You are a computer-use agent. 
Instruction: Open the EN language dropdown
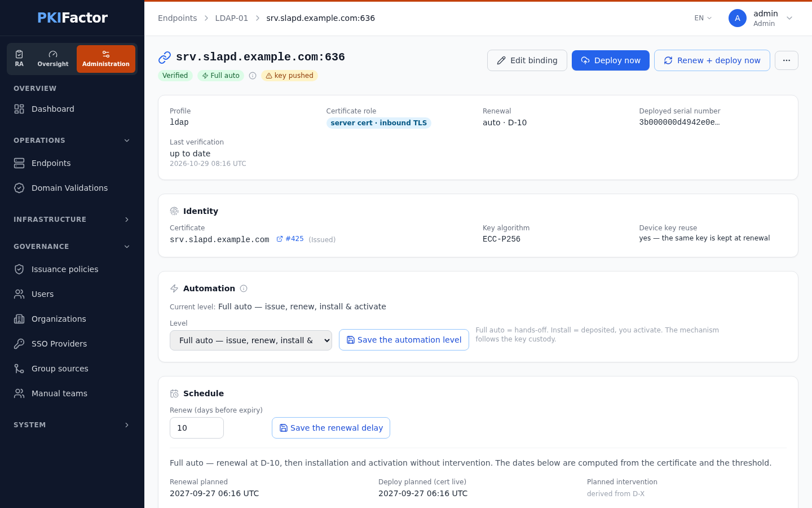point(703,18)
